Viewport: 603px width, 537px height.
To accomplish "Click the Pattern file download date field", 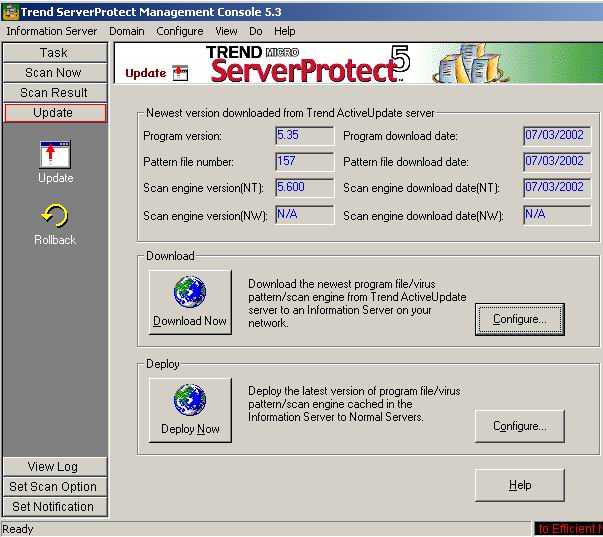I will [557, 161].
